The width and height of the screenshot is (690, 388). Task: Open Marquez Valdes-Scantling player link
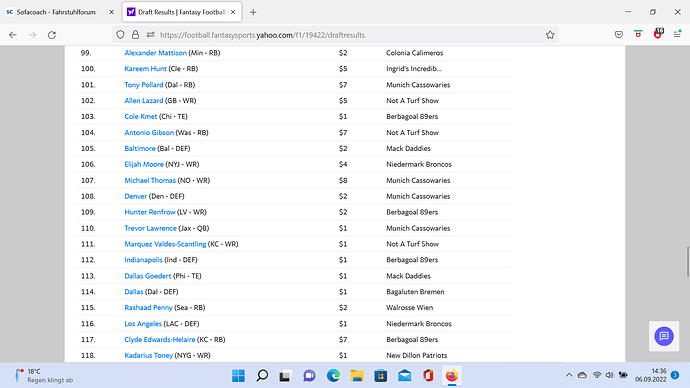pos(165,244)
